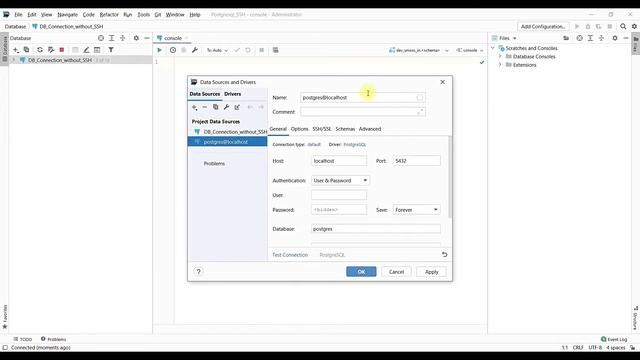Click the Edit pencil icon in Database toolbar

pos(86,50)
